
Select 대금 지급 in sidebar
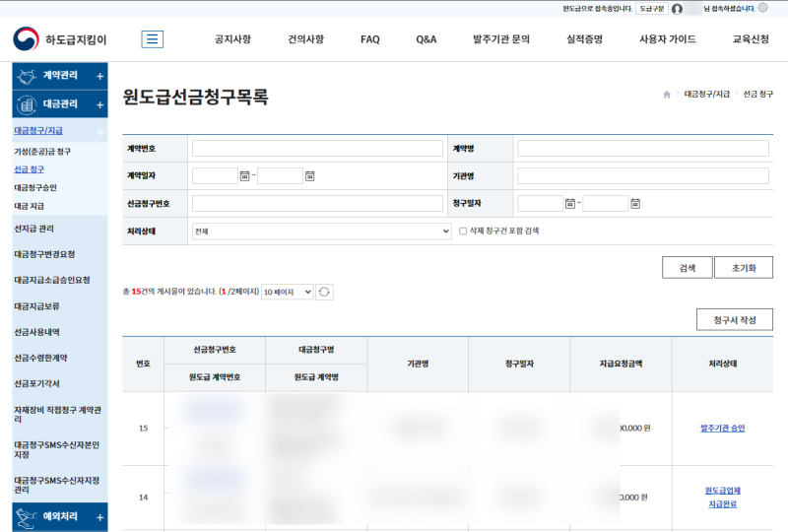30,206
